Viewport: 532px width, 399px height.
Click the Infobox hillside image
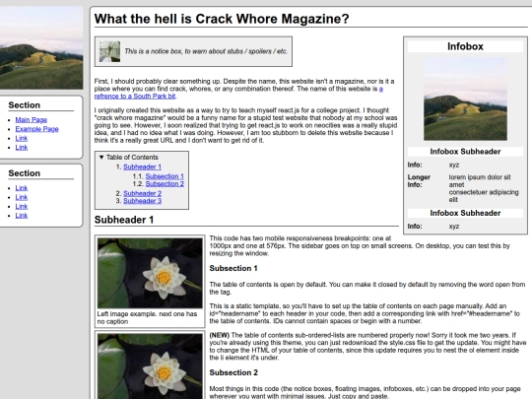pyautogui.click(x=465, y=99)
